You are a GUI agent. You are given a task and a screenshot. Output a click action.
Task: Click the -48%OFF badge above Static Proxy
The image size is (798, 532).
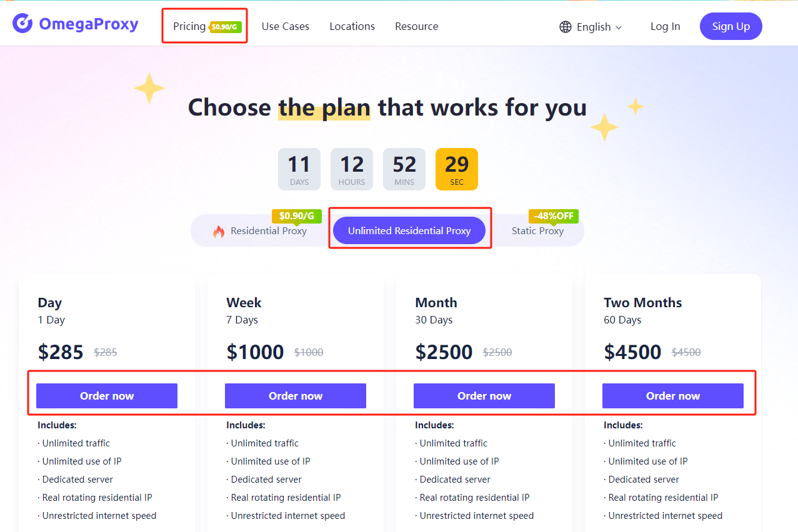[x=554, y=216]
